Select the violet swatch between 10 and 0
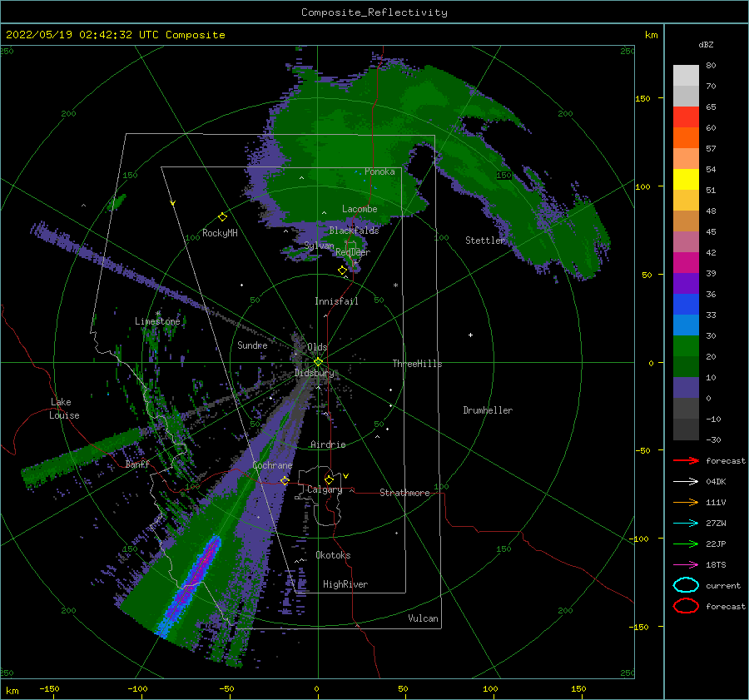This screenshot has width=749, height=700. [x=686, y=388]
